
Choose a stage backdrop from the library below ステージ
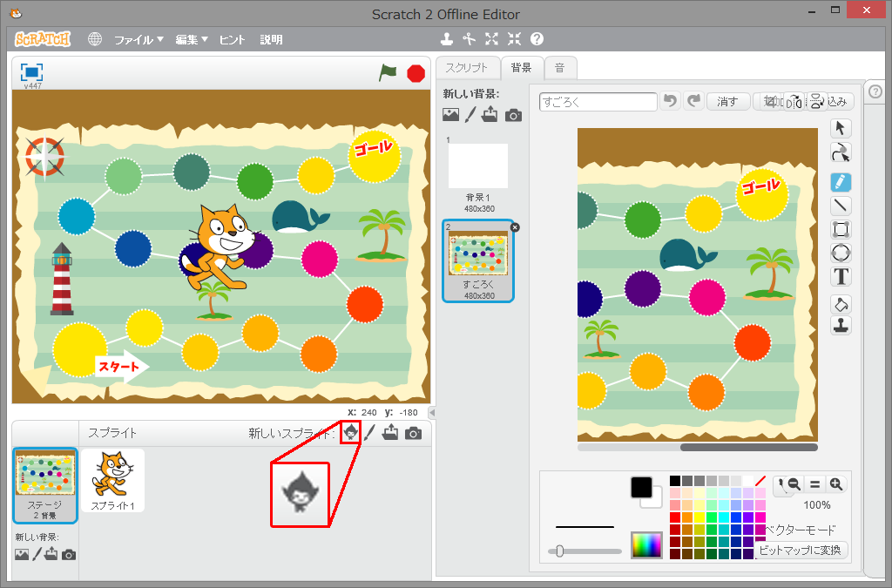(x=22, y=554)
